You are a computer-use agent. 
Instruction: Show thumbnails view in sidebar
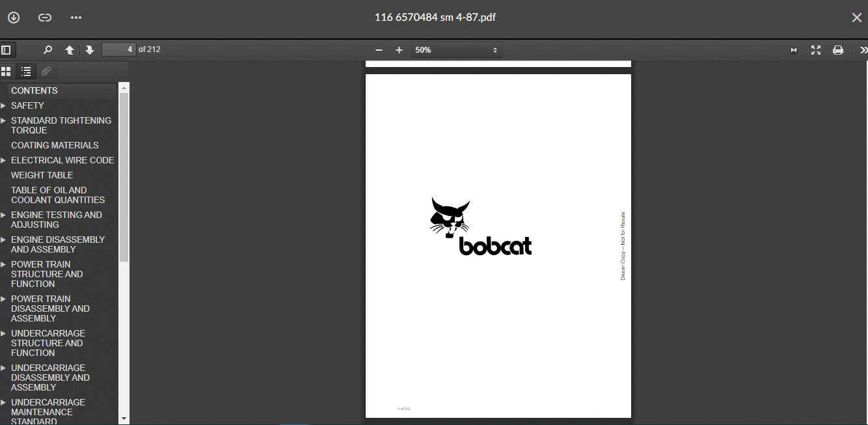[x=6, y=72]
